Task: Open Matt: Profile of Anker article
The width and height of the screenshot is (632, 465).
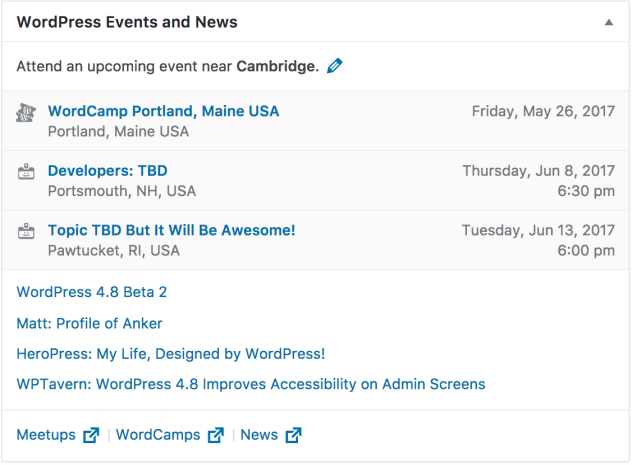Action: tap(89, 323)
